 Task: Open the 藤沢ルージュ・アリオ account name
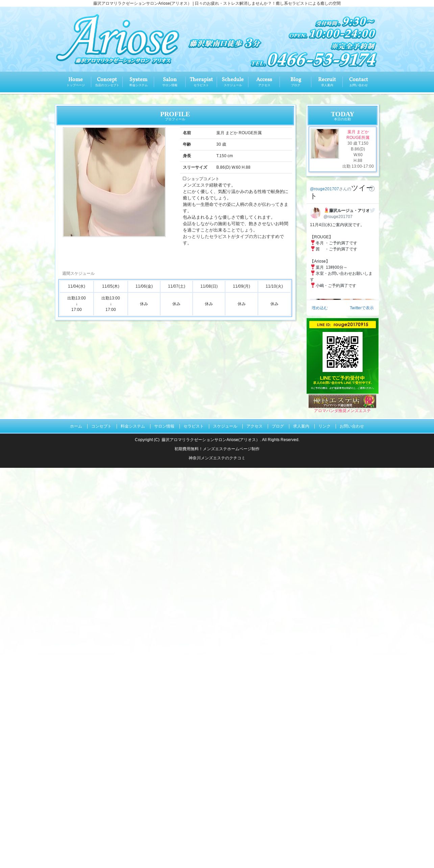(347, 211)
